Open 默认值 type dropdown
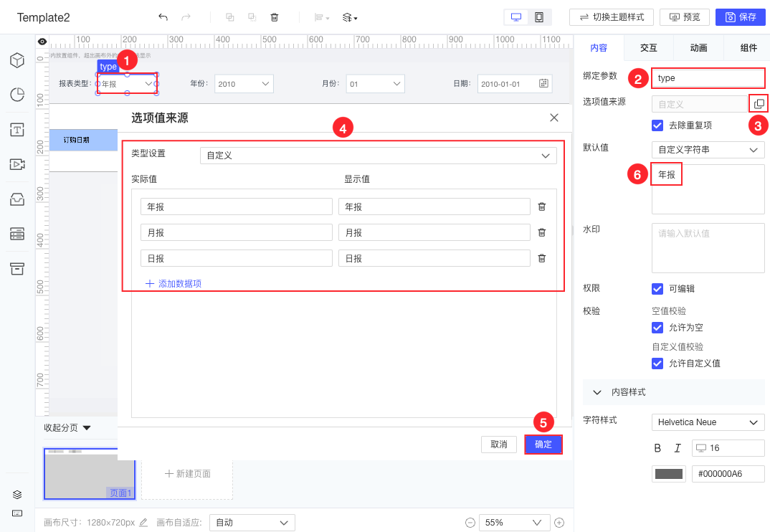 click(x=708, y=149)
